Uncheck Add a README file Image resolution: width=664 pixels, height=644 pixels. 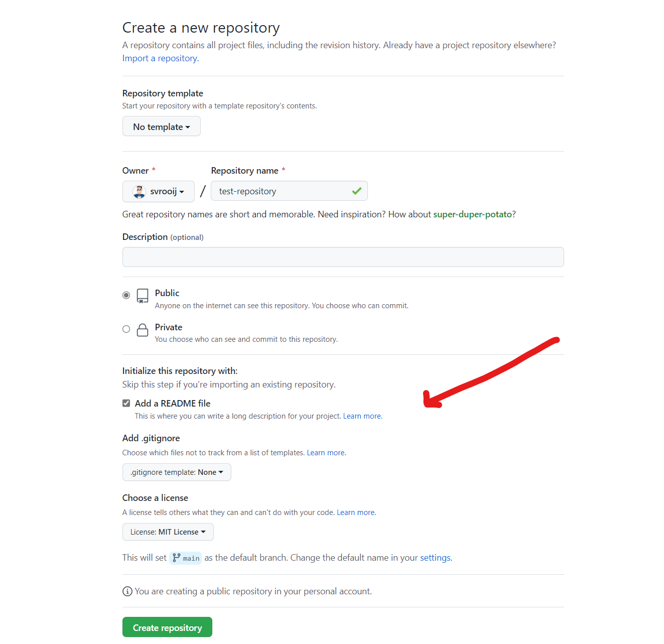point(126,403)
